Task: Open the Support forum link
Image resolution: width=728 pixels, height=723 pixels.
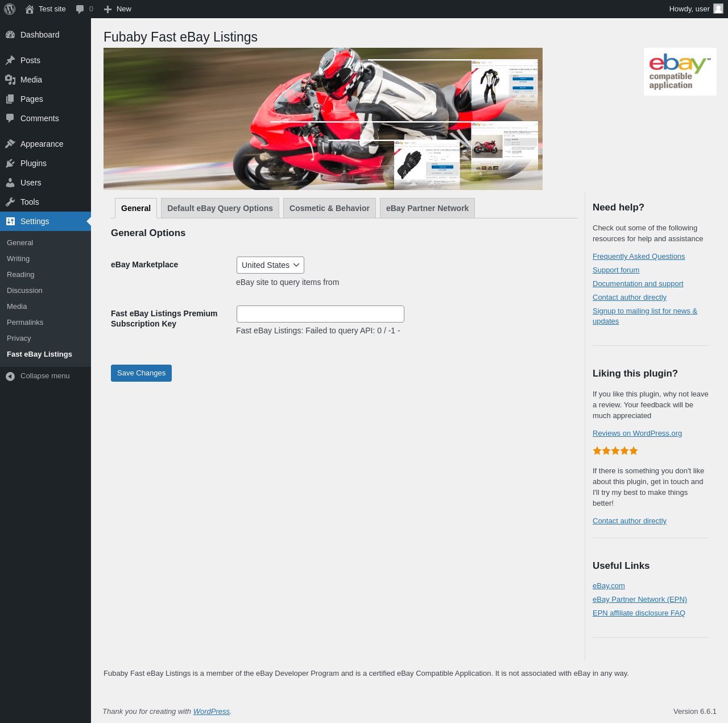Action: click(616, 270)
